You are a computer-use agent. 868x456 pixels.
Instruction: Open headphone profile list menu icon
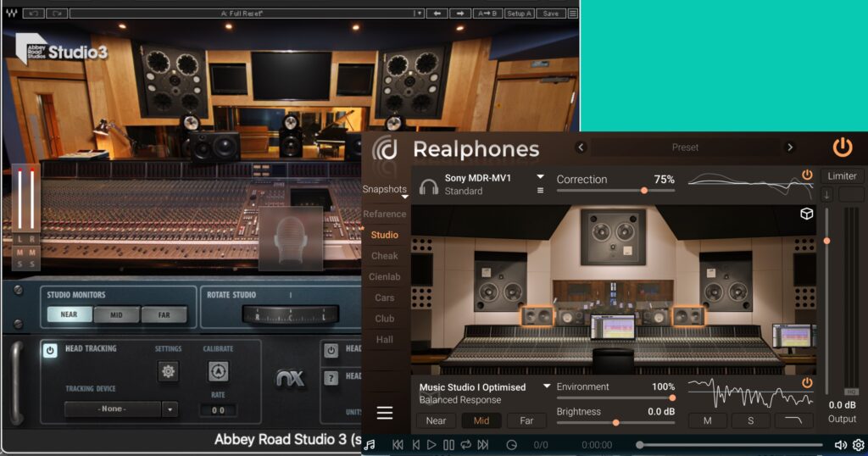click(x=540, y=191)
